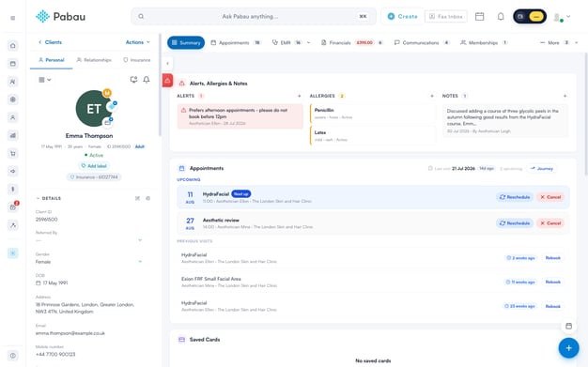
Task: Open the afternoon appointments alert card
Action: (240, 116)
